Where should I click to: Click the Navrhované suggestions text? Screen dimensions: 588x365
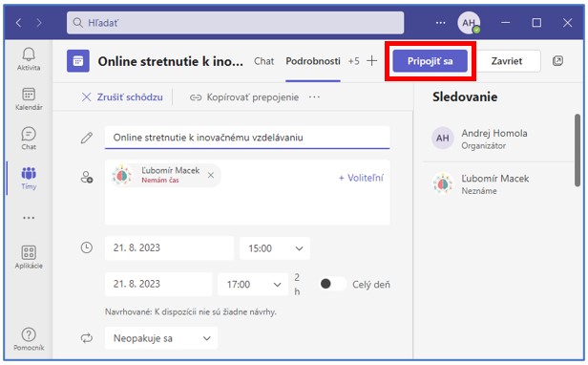point(191,311)
